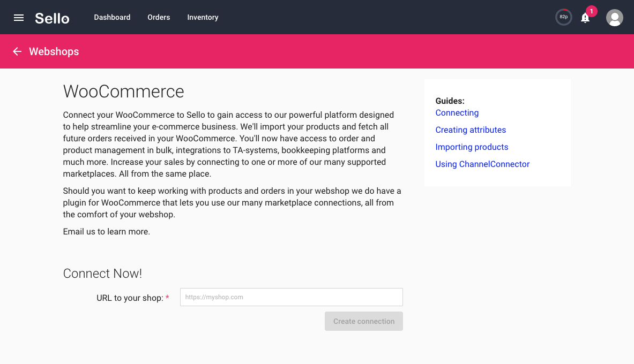The width and height of the screenshot is (634, 364).
Task: Click the Guides: heading
Action: click(450, 101)
